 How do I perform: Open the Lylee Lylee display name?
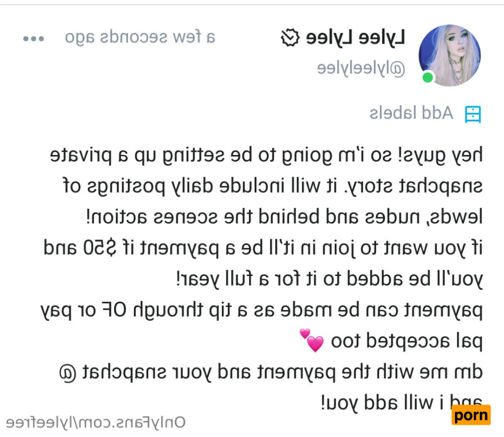coord(355,38)
